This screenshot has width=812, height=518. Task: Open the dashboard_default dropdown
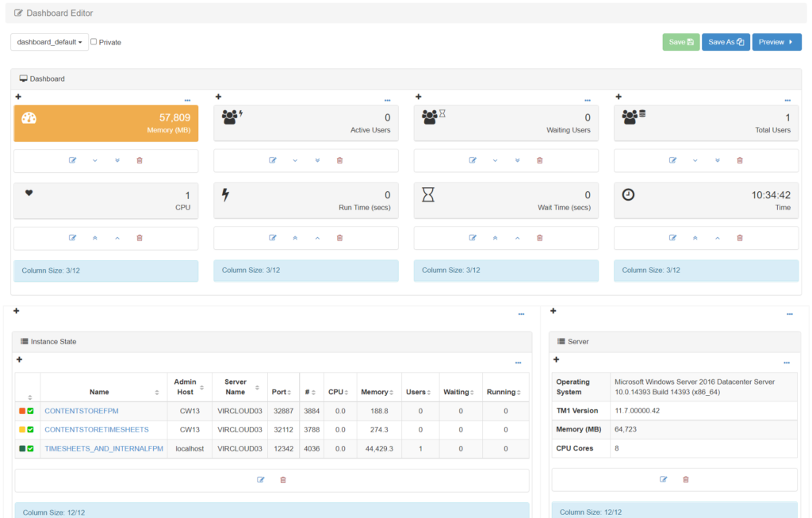coord(49,42)
